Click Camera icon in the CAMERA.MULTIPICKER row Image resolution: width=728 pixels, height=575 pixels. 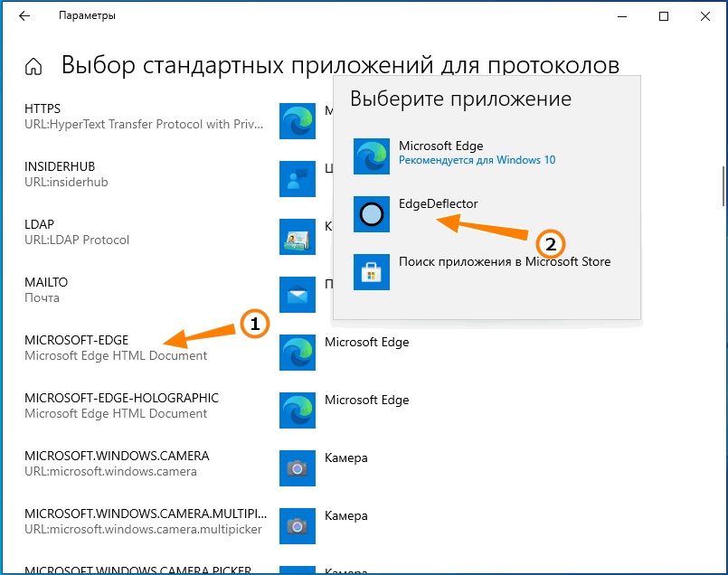point(298,526)
